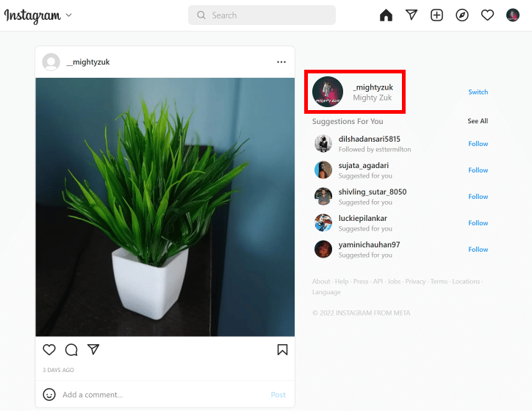Like the post with heart icon
This screenshot has height=411, width=532.
[49, 349]
